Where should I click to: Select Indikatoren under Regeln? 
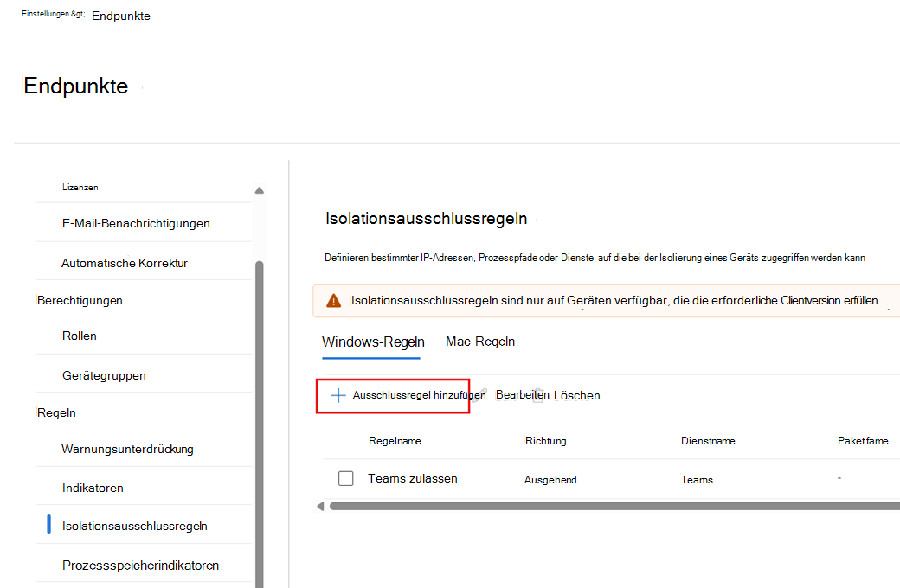pos(93,488)
